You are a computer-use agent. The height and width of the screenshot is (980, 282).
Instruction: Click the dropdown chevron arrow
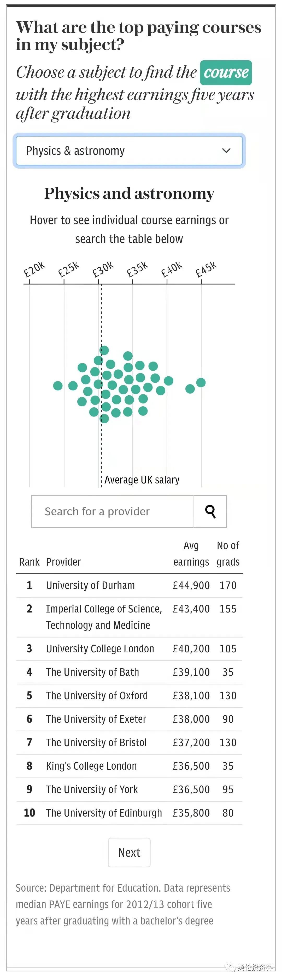tap(226, 151)
